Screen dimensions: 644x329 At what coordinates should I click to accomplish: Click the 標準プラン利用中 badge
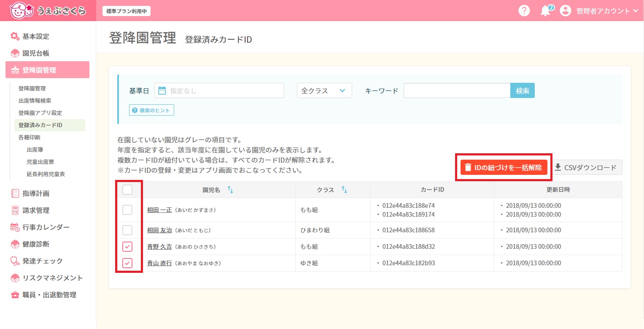pyautogui.click(x=127, y=11)
